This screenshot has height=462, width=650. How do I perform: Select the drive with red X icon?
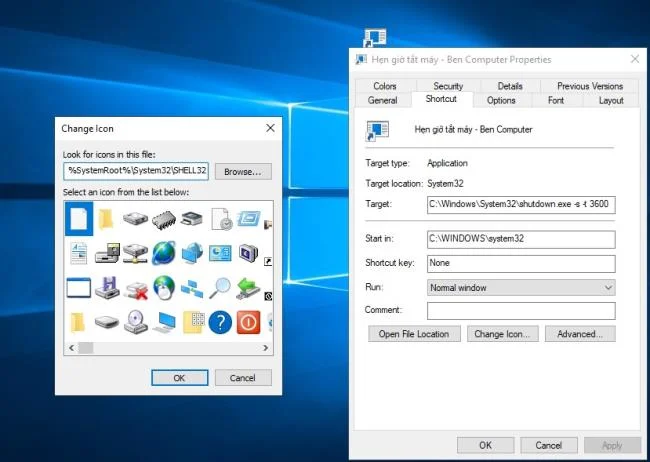pos(136,290)
